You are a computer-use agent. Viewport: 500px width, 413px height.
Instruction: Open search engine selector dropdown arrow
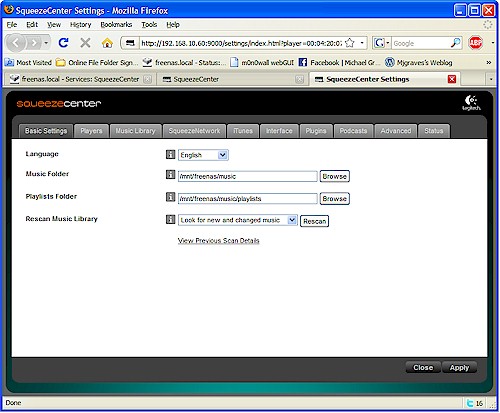point(388,43)
